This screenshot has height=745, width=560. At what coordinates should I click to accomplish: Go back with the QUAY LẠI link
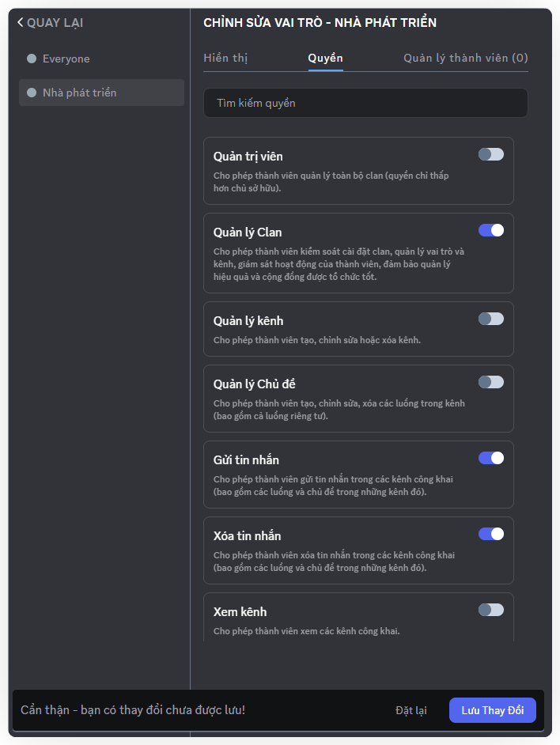(55, 23)
